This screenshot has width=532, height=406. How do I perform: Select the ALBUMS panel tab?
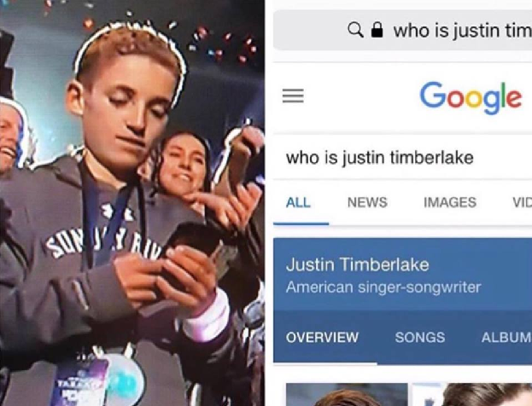click(506, 337)
